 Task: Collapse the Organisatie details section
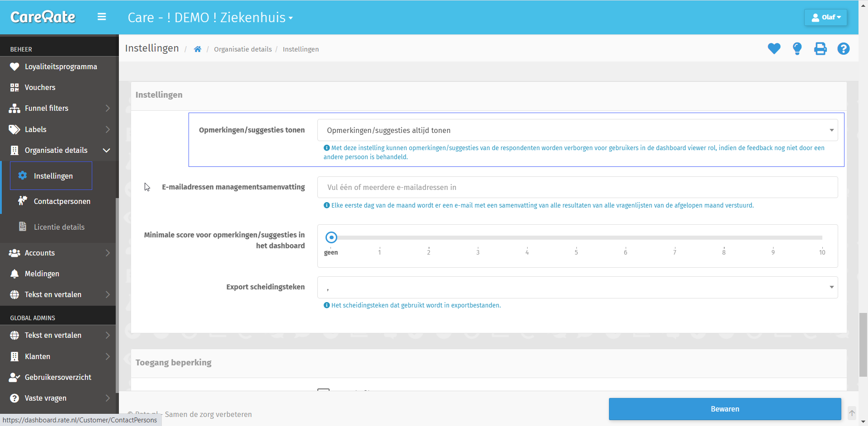click(x=107, y=150)
